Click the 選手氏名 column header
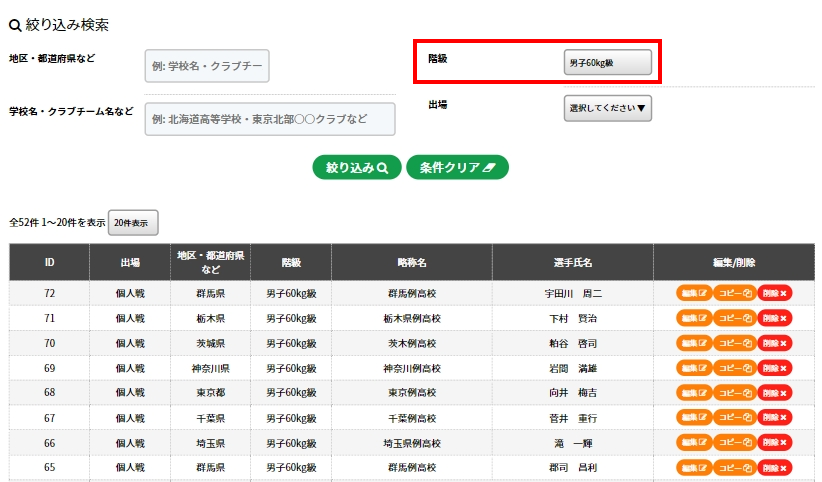The height and width of the screenshot is (482, 822). [573, 263]
